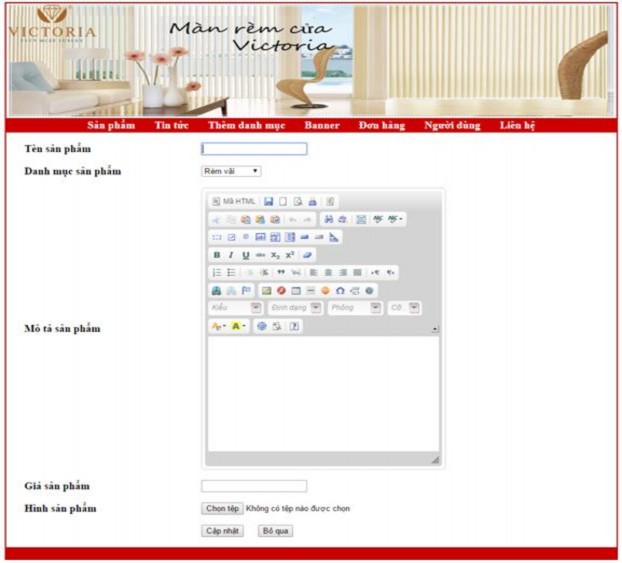Toggle bold formatting in editor
The image size is (622, 563).
point(216,255)
